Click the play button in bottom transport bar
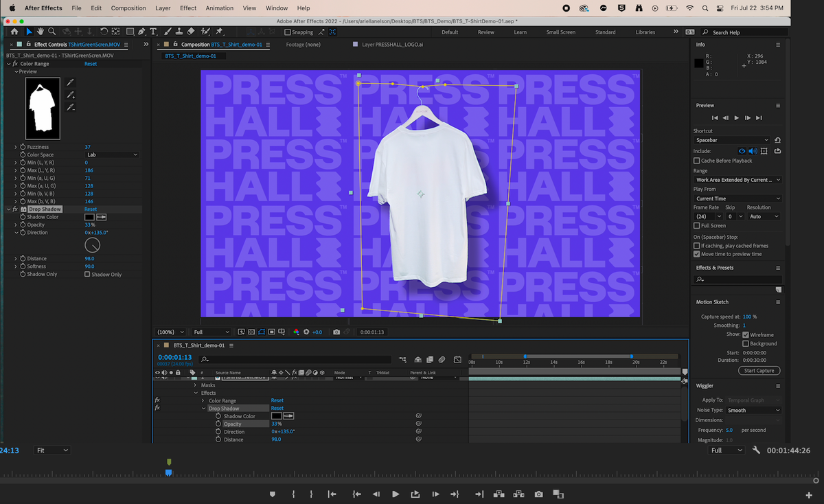Image resolution: width=824 pixels, height=504 pixels. point(396,494)
